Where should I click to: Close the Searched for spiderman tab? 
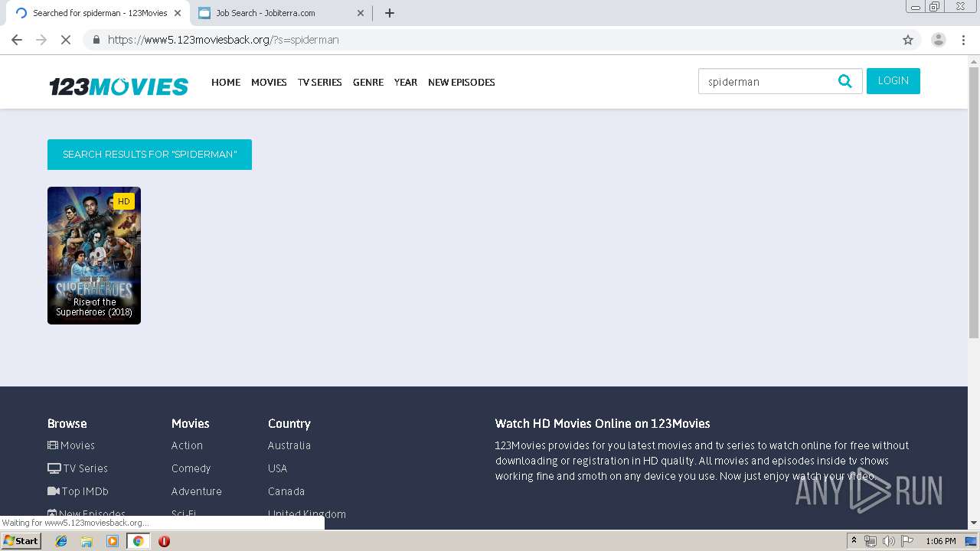(178, 13)
